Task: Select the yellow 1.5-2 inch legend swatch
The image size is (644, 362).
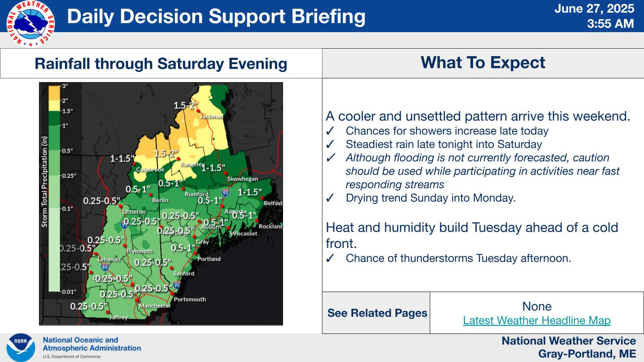Action: (x=55, y=106)
